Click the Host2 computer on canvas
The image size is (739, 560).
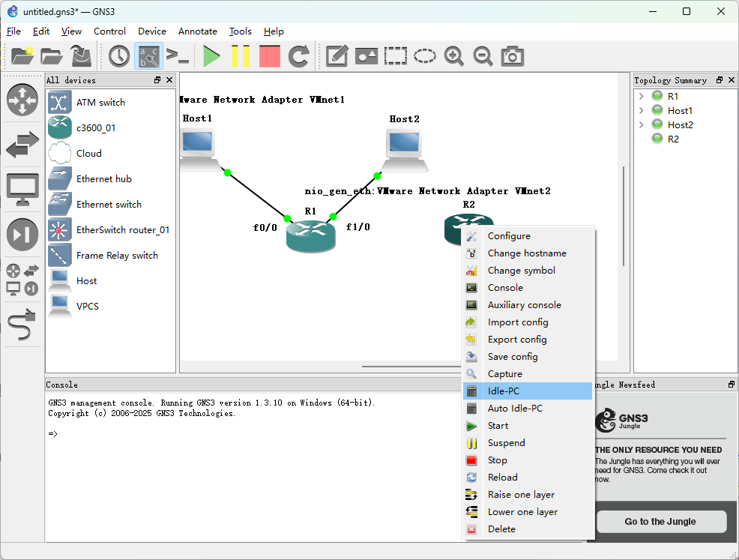405,151
